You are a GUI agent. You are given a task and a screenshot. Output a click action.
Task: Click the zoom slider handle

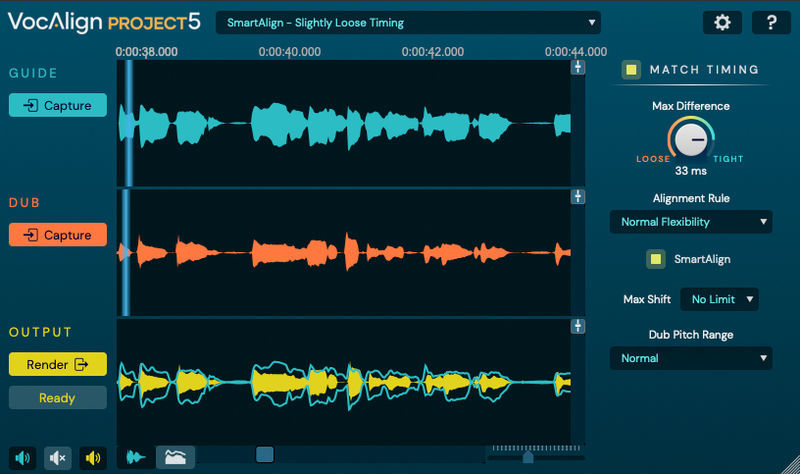[x=528, y=457]
